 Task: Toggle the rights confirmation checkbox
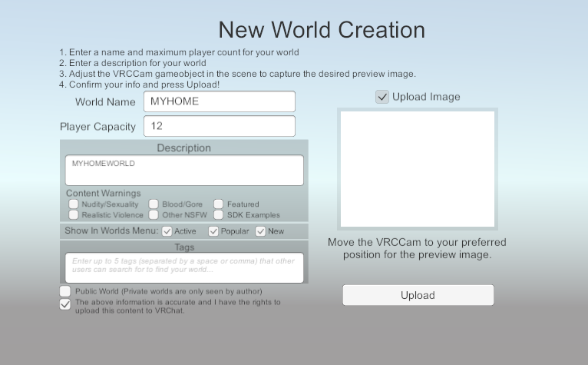click(65, 304)
